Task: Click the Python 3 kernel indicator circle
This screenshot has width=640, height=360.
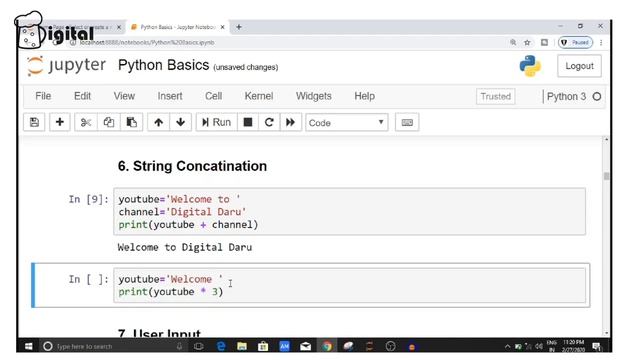Action: point(597,96)
